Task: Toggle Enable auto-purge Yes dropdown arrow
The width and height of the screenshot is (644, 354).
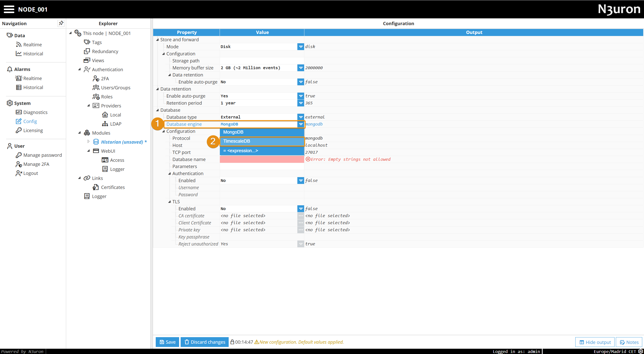Action: tap(301, 96)
